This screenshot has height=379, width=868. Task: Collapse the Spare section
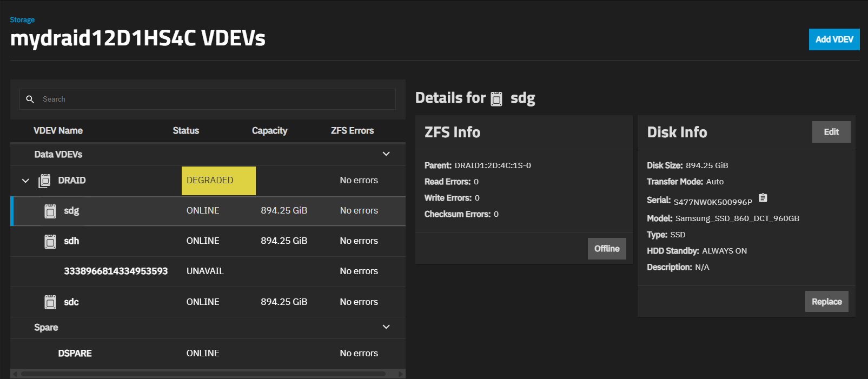[386, 327]
